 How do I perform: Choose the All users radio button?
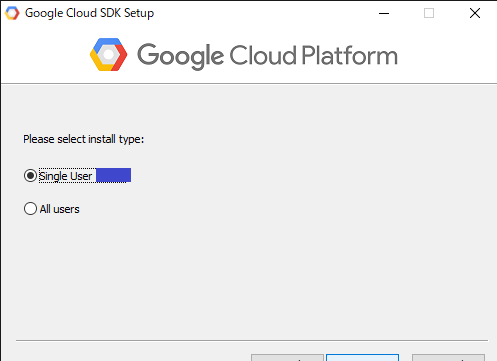30,209
